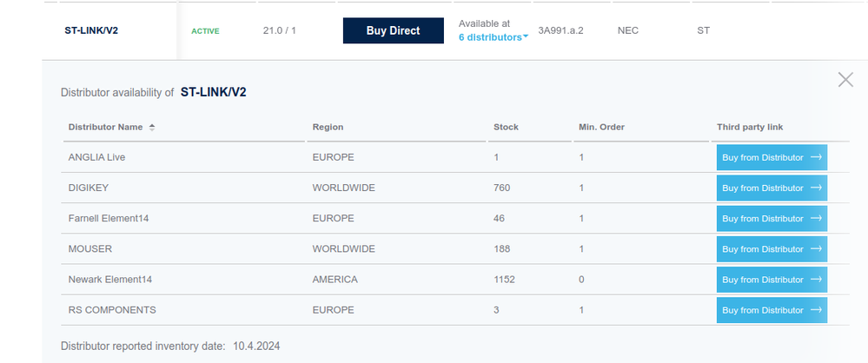The width and height of the screenshot is (868, 363).
Task: Click DIGIKEY stock value 760
Action: pos(502,188)
